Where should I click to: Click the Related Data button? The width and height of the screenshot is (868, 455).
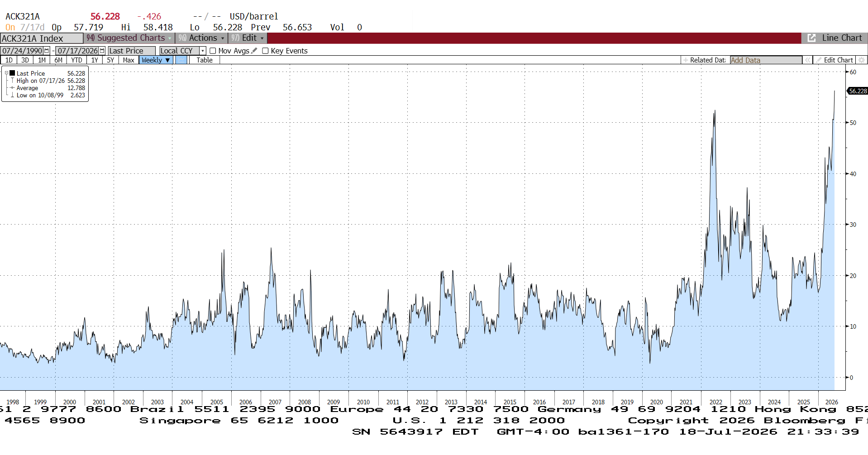click(705, 60)
